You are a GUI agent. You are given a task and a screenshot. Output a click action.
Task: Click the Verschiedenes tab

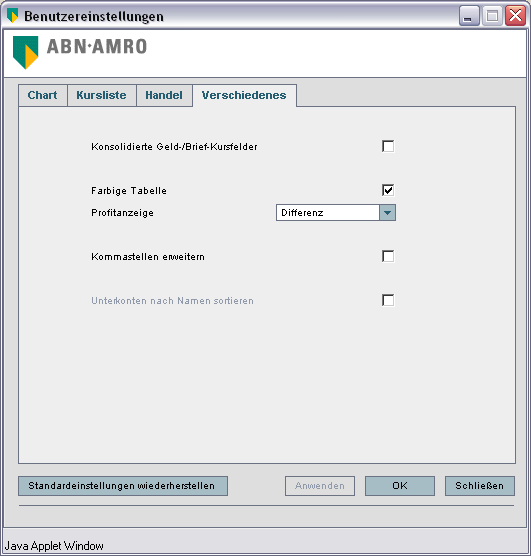click(x=244, y=95)
